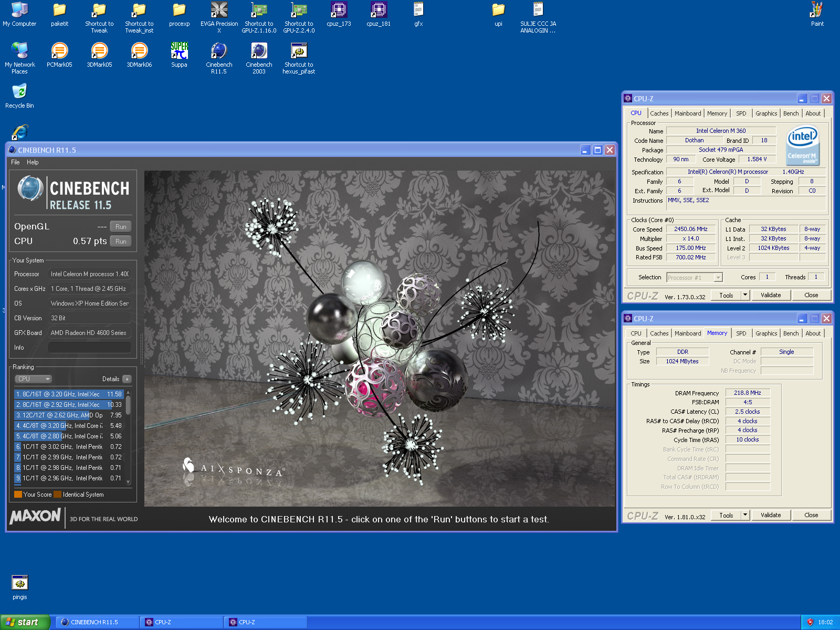Select the EVGA Precision X icon
The image size is (840, 630).
click(219, 17)
